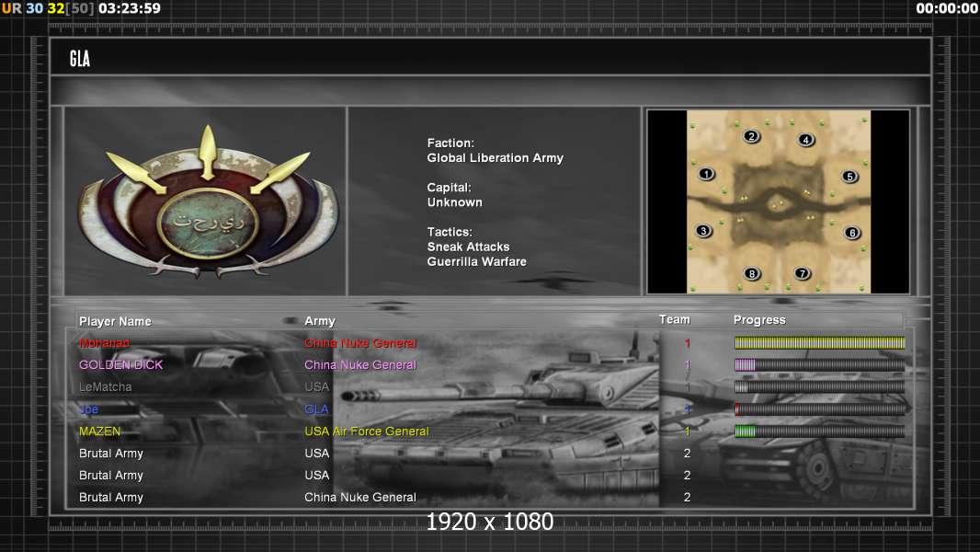Click the Progress column header
980x552 pixels.
(759, 320)
